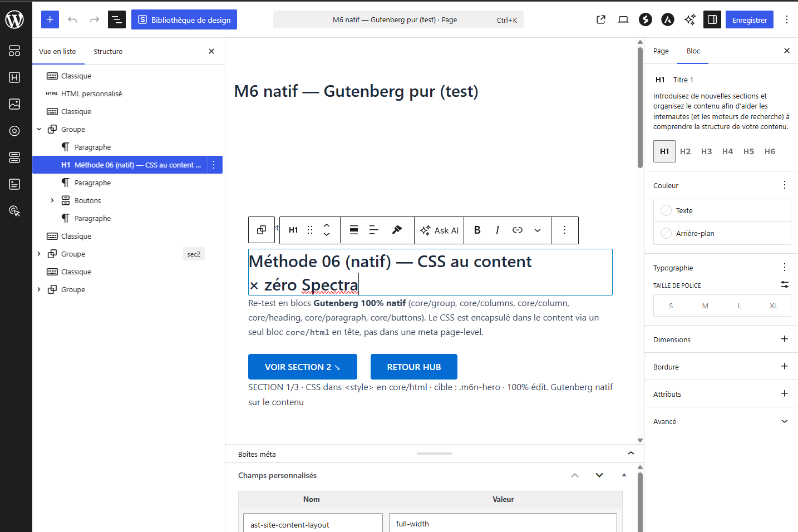Open the AI sparkle assistant icon
Image resolution: width=798 pixels, height=532 pixels.
tap(690, 19)
